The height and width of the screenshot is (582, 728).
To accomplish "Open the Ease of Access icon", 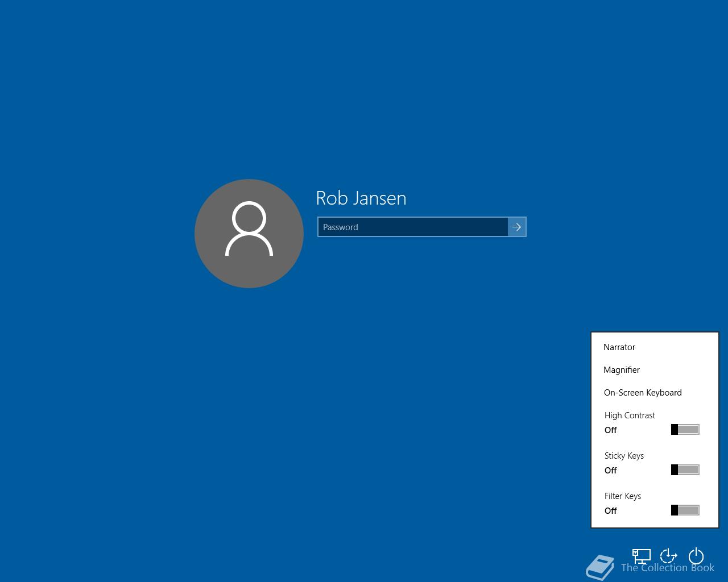I will 669,556.
